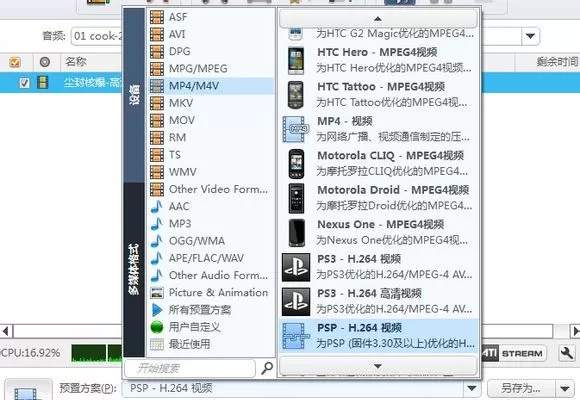Click the Motorola Droid phone icon

point(296,198)
